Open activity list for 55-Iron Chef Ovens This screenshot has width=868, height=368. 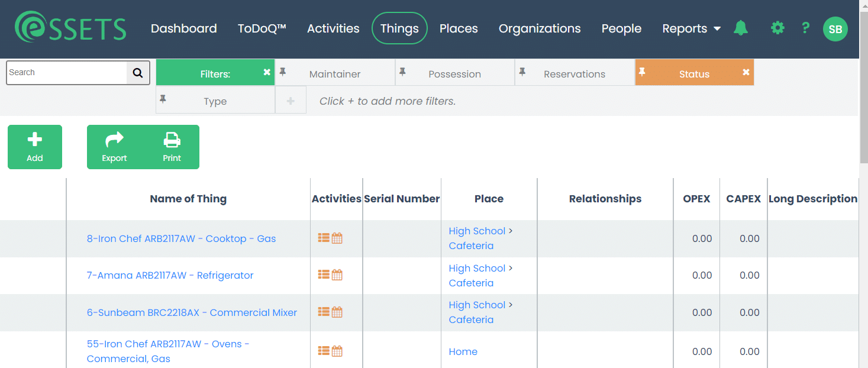pyautogui.click(x=324, y=351)
